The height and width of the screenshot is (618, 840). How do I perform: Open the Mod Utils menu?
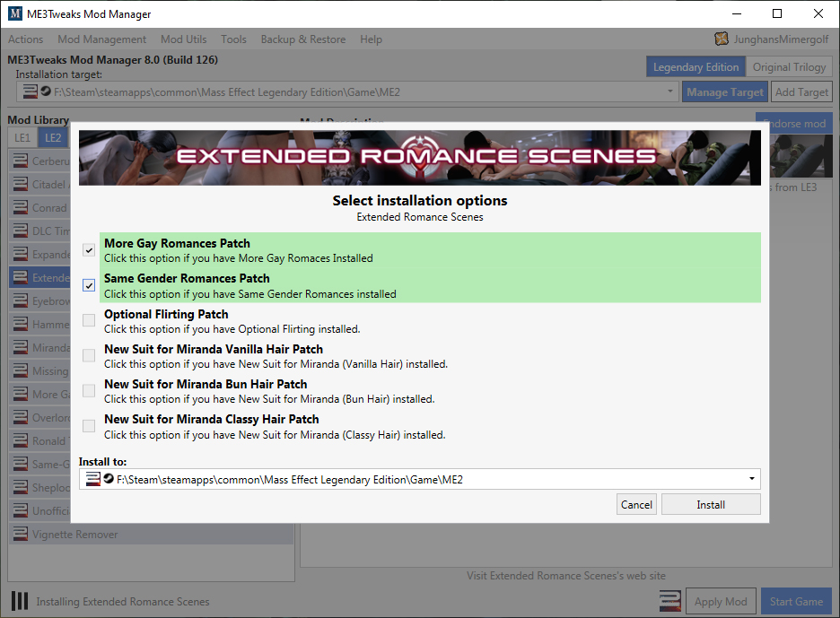coord(184,39)
